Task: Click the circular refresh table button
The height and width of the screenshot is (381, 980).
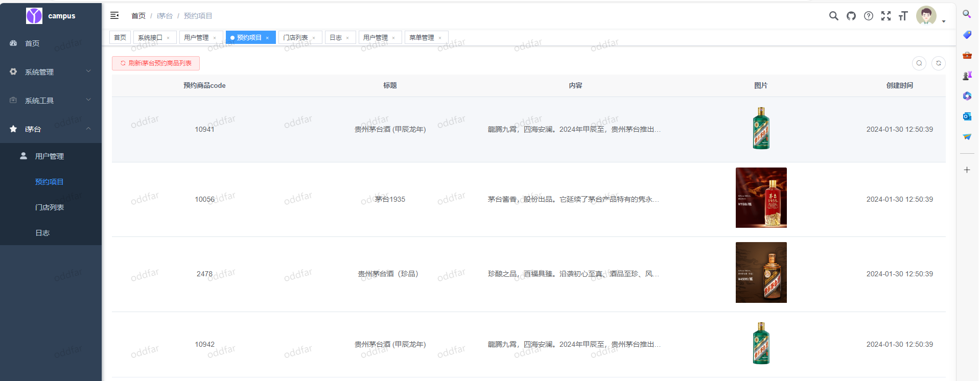Action: tap(939, 63)
